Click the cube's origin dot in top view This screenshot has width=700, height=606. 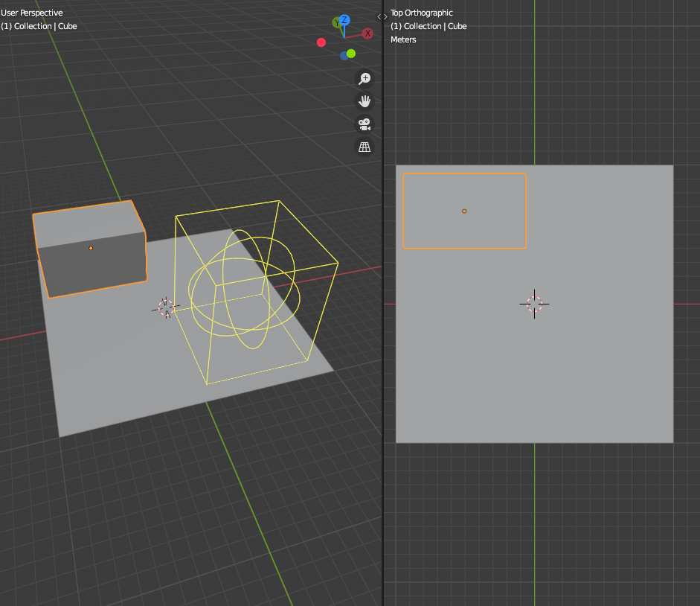tap(464, 211)
